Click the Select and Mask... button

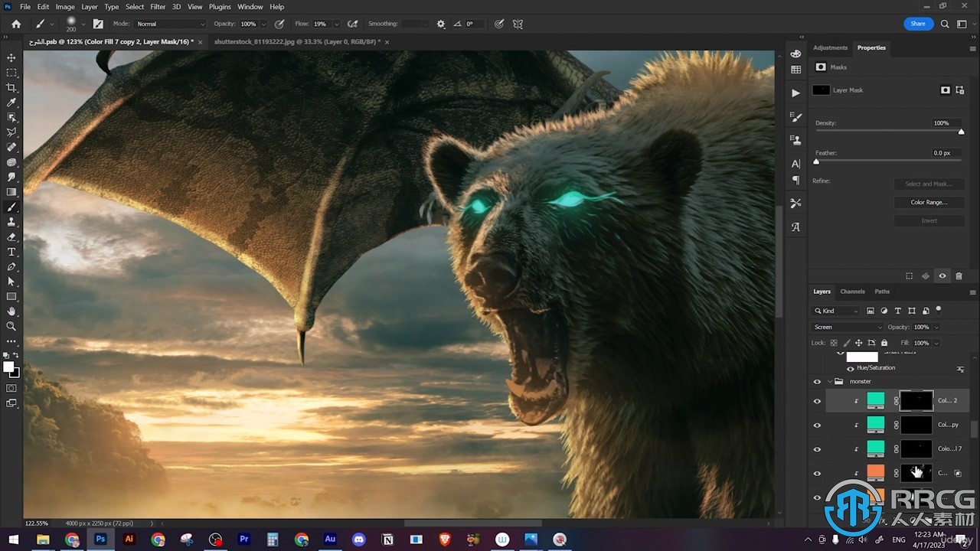[x=929, y=184]
